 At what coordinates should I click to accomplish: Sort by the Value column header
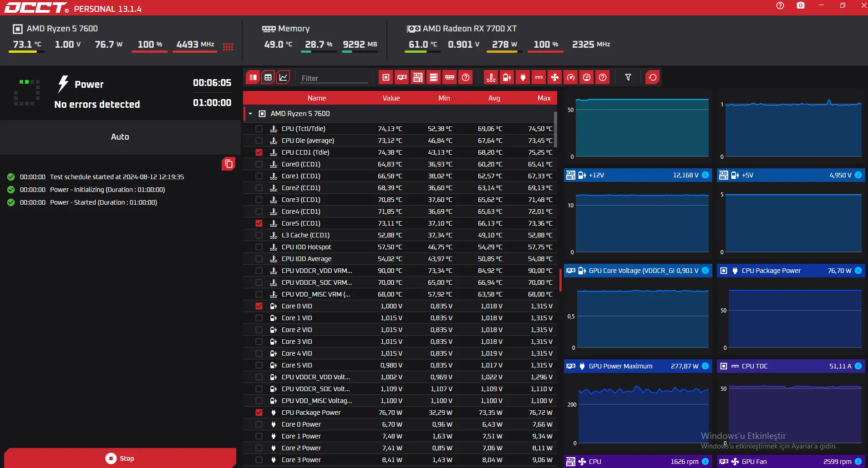coord(391,98)
